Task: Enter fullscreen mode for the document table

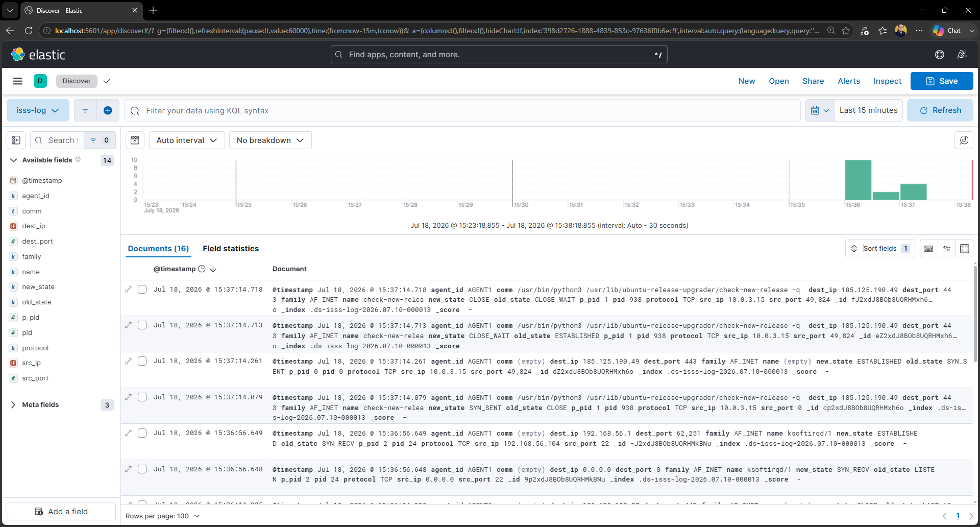Action: click(965, 249)
